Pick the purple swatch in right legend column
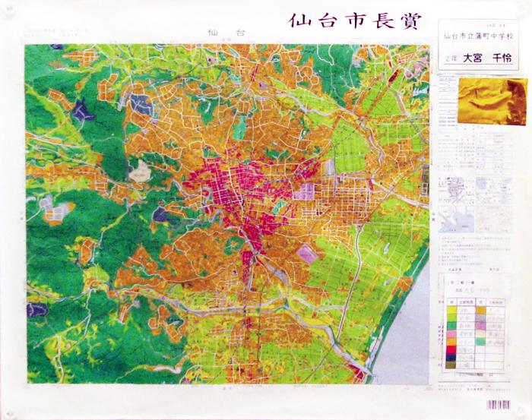Image resolution: width=532 pixels, height=420 pixels. coord(480,326)
